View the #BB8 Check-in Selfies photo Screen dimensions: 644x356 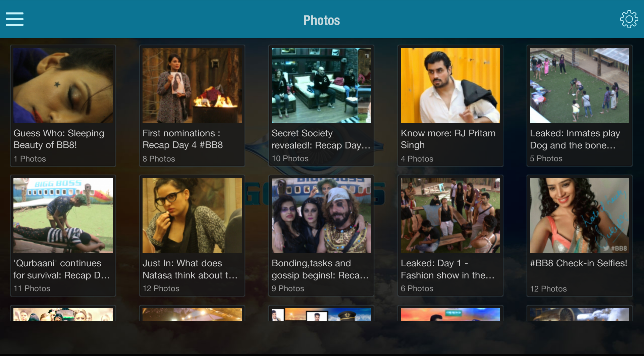click(580, 216)
